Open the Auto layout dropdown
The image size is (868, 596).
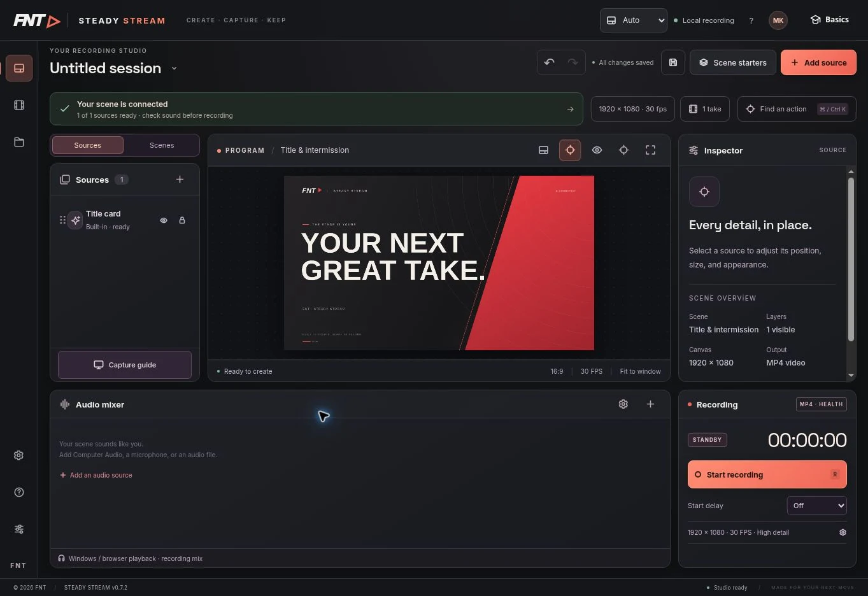pyautogui.click(x=634, y=20)
